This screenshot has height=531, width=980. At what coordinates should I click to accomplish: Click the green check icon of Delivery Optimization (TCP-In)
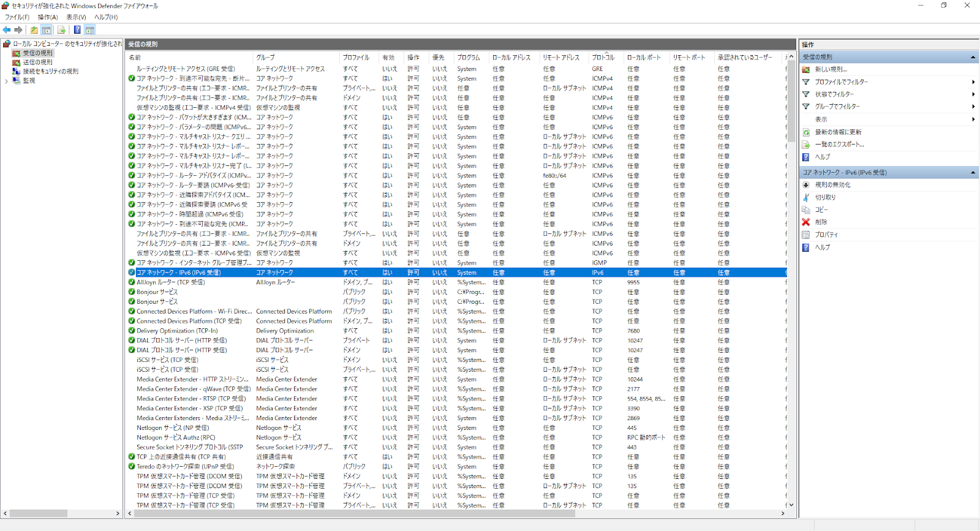[132, 331]
